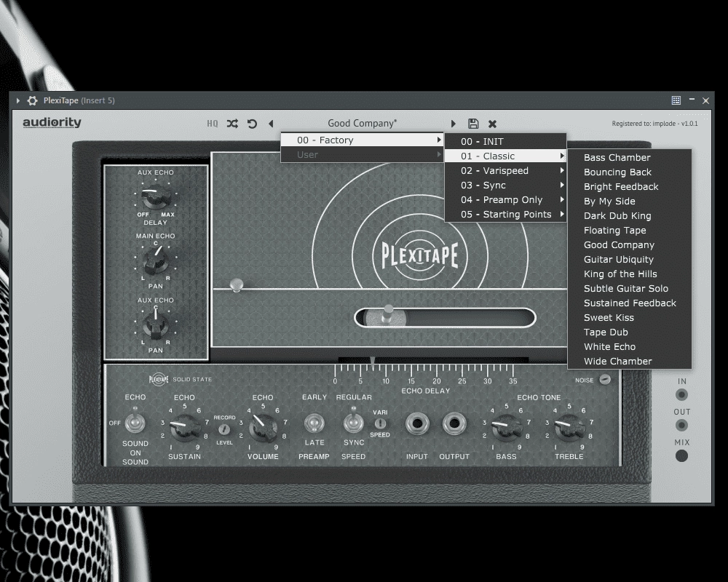Select the 00 - INIT preset
The width and height of the screenshot is (728, 582).
[x=505, y=142]
